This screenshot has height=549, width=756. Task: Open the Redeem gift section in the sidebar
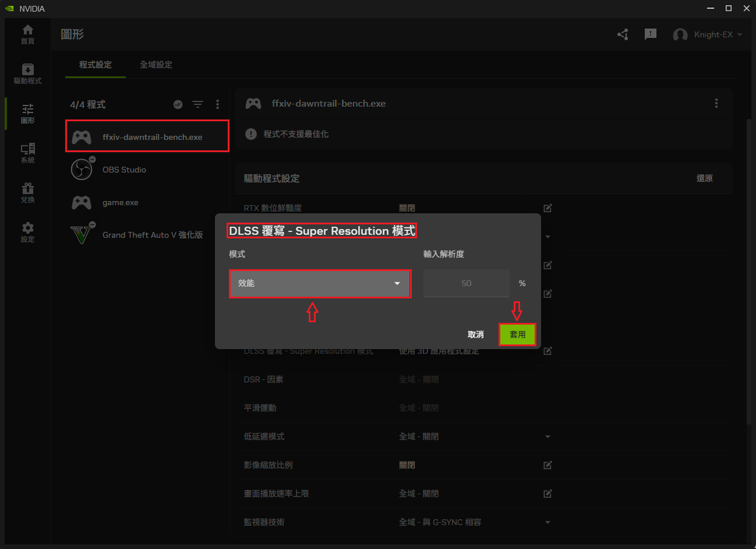click(x=28, y=193)
